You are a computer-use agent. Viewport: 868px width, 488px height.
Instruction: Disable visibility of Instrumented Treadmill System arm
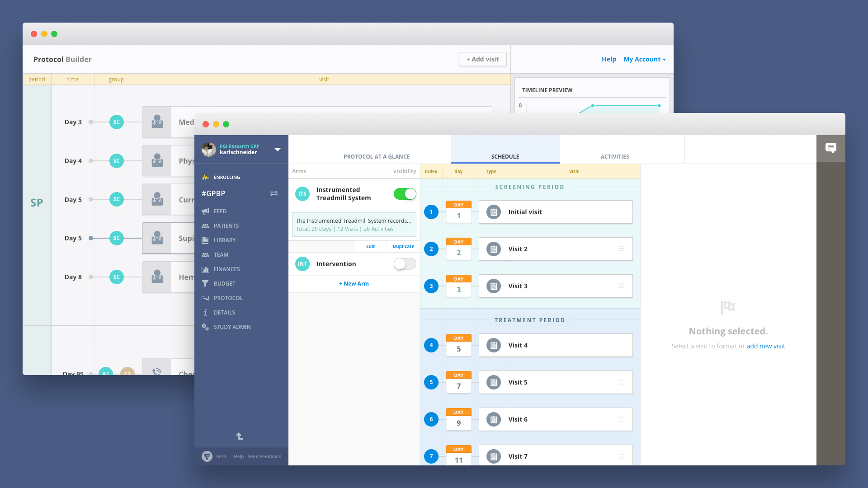(405, 194)
